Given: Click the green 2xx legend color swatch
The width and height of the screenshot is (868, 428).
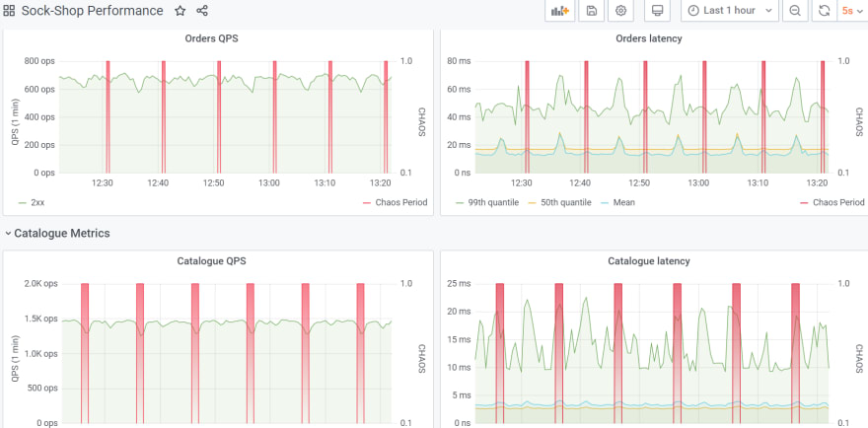Looking at the screenshot, I should 22,203.
